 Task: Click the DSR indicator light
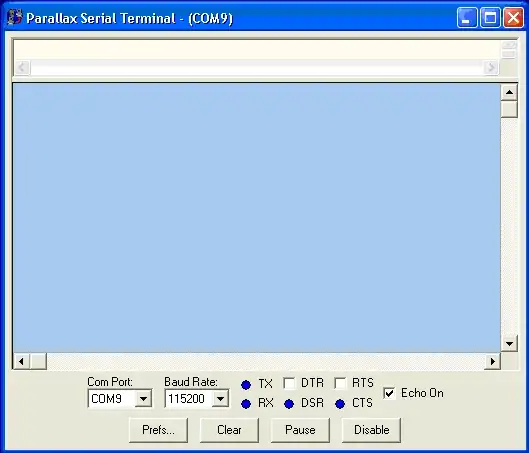(x=289, y=403)
